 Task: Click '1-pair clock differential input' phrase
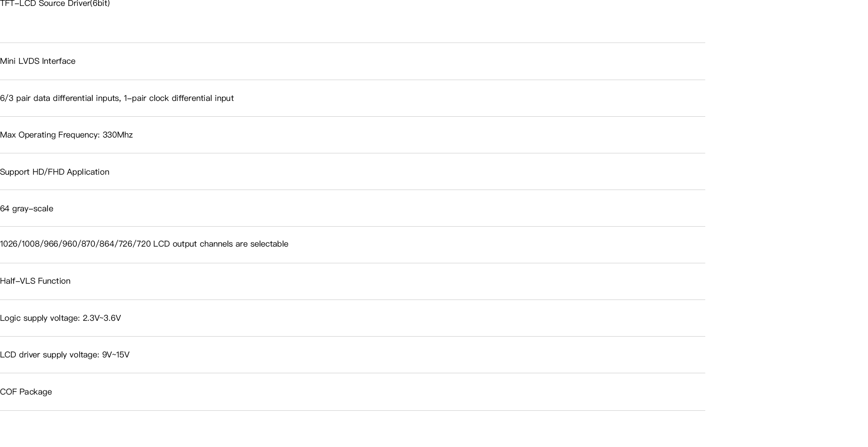179,98
